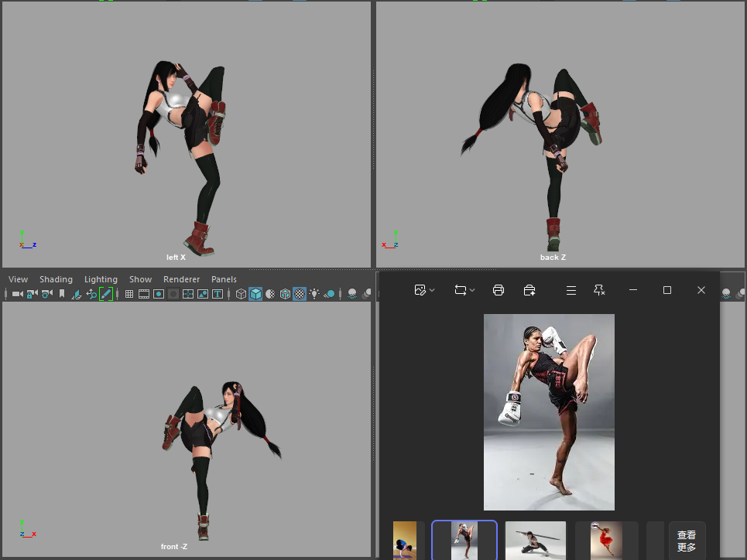Click the camera Bookmarks icon
747x560 pixels.
[62, 294]
